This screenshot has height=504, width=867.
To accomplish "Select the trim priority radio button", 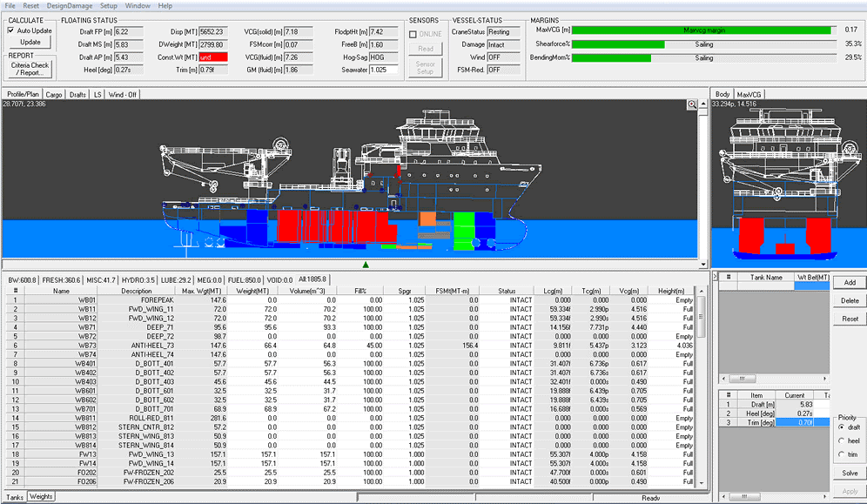I will click(841, 454).
